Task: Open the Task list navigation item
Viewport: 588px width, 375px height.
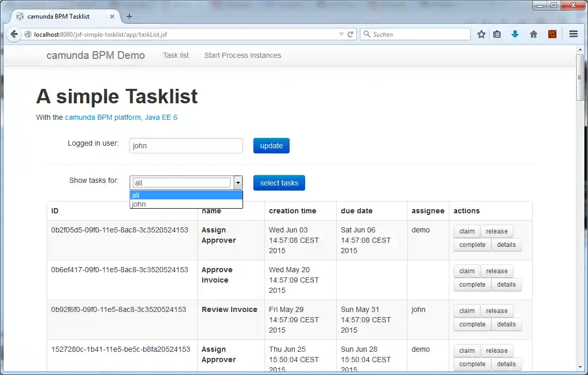Action: (x=176, y=55)
